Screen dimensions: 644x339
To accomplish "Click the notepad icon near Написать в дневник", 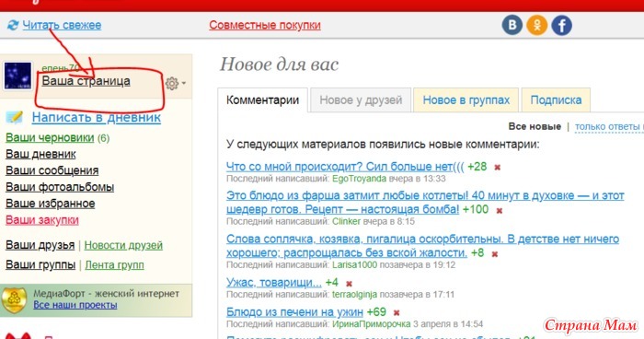I will click(x=15, y=118).
